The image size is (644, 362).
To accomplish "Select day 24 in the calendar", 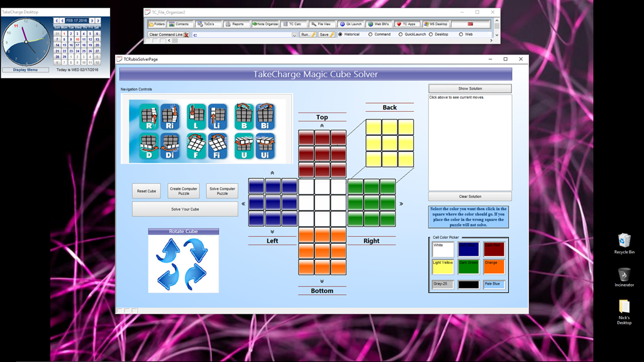I will [77, 51].
